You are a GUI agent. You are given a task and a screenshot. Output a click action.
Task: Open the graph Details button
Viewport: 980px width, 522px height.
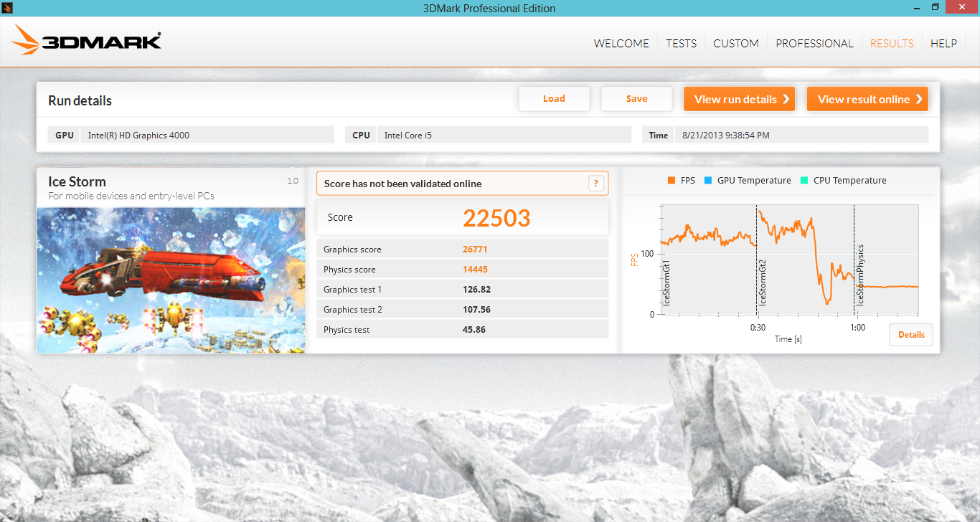coord(911,335)
